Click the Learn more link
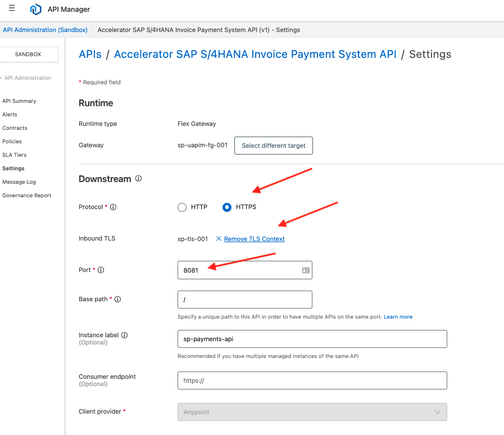This screenshot has width=504, height=435. tap(398, 316)
